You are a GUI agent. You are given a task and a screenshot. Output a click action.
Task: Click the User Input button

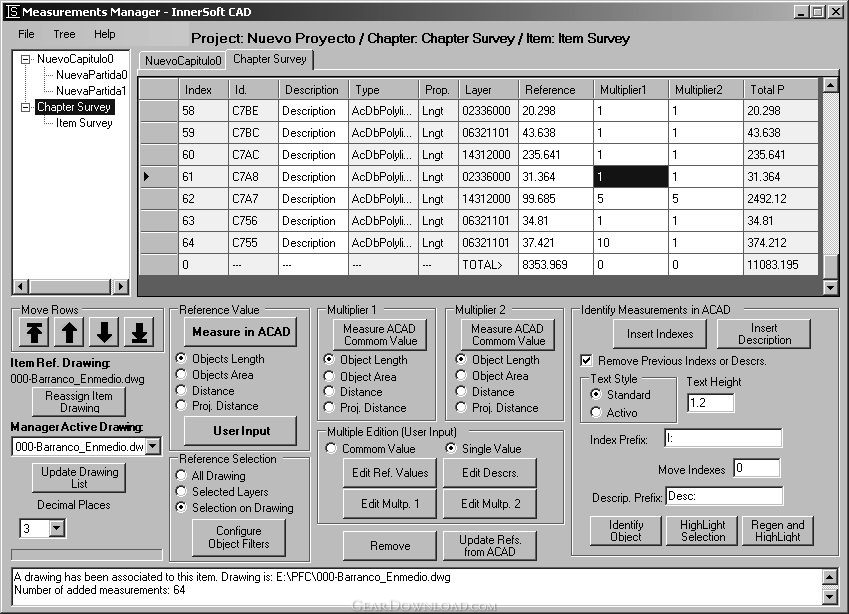pos(241,431)
